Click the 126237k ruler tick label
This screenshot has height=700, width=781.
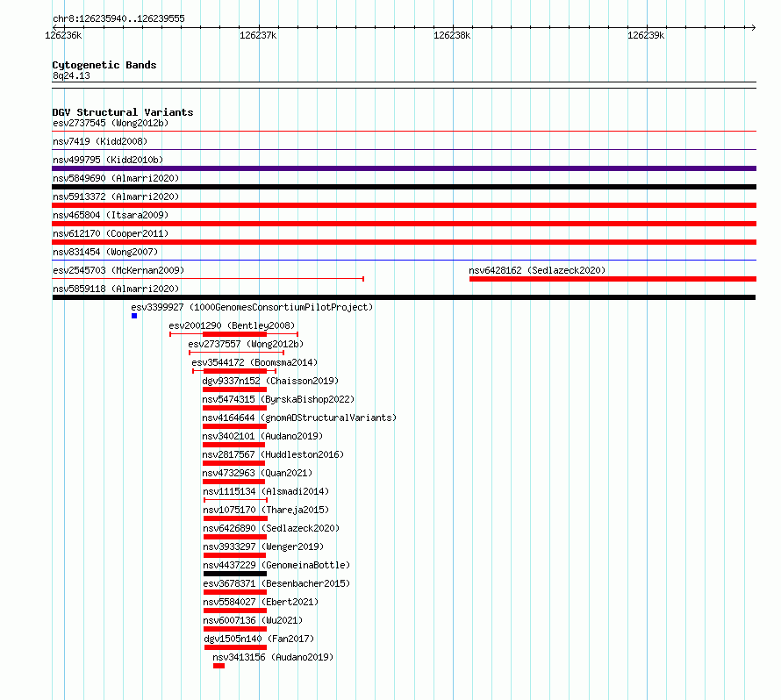[258, 35]
